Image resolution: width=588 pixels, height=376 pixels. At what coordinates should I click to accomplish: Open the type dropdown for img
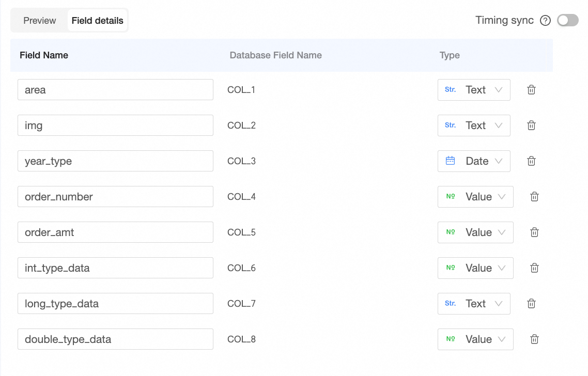474,125
